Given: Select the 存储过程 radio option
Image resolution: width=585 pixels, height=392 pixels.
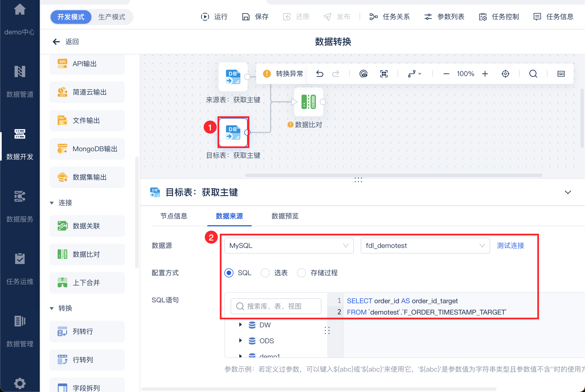Looking at the screenshot, I should pos(302,273).
